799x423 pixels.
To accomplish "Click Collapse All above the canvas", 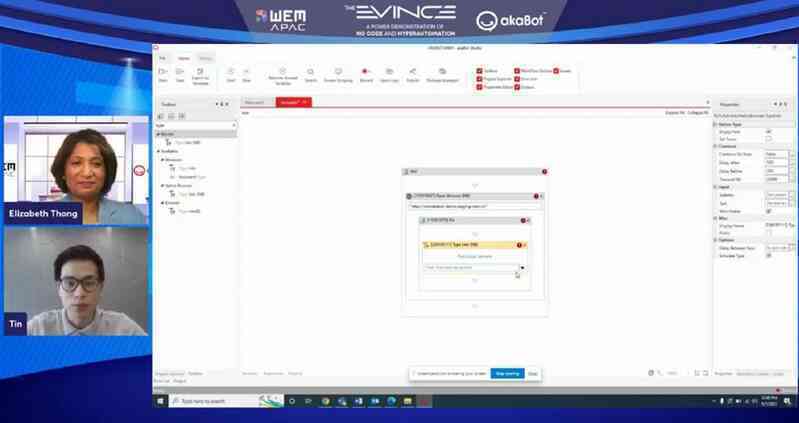I will [x=698, y=113].
